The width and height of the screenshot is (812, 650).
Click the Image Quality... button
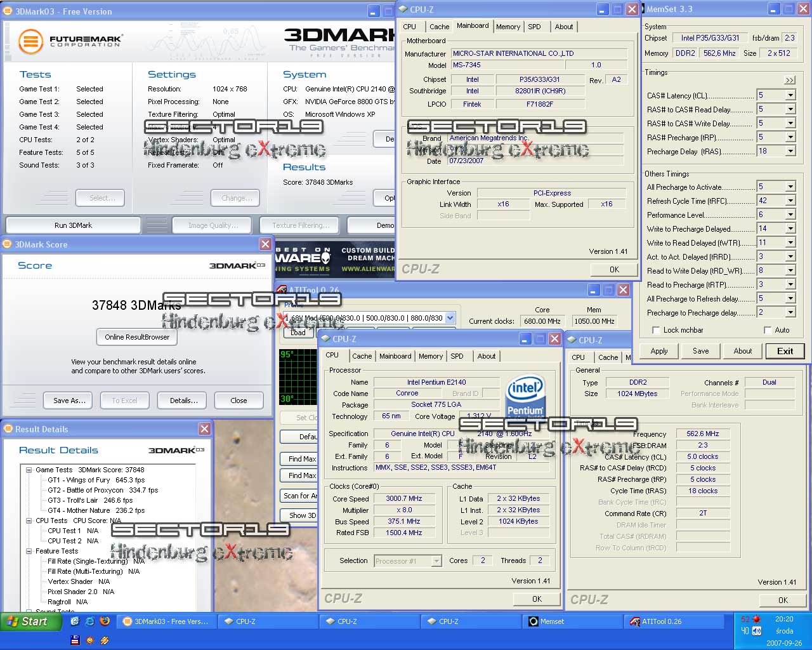tap(213, 225)
